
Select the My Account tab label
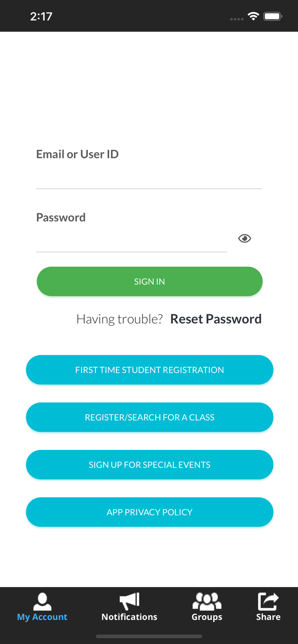click(42, 617)
